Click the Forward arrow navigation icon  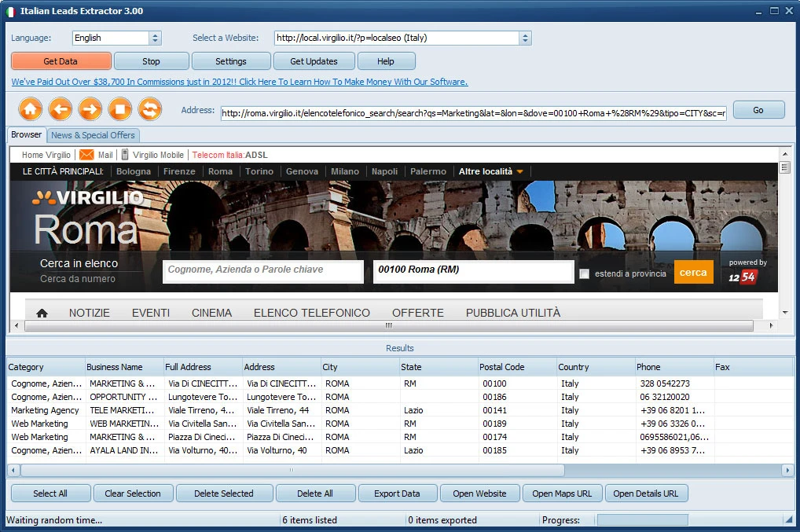(x=90, y=109)
